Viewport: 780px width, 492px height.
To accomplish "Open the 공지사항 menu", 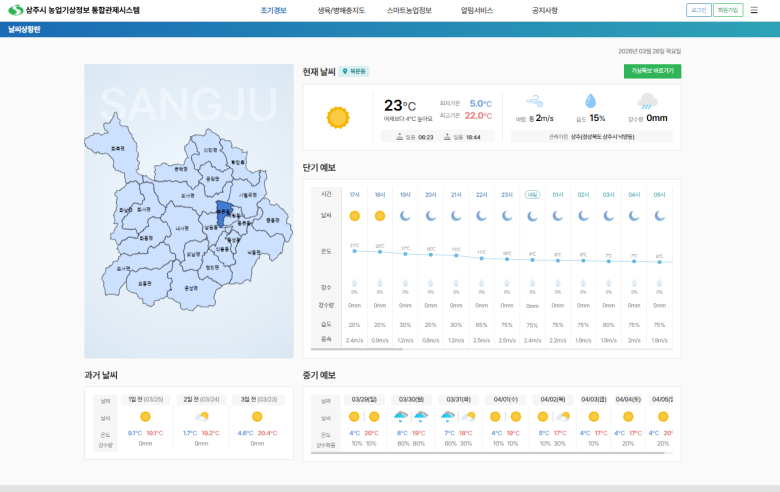I will (545, 10).
